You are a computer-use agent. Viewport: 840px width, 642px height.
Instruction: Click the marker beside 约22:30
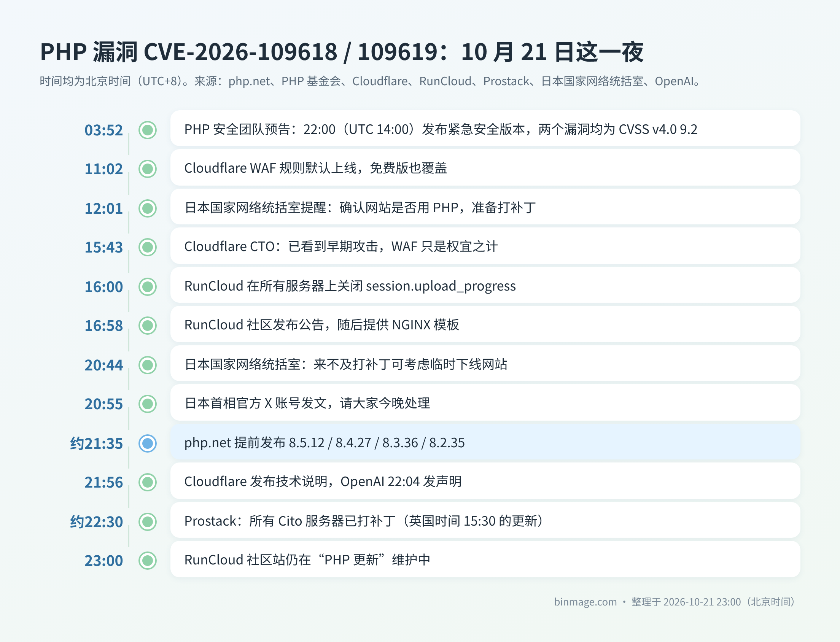pyautogui.click(x=148, y=522)
